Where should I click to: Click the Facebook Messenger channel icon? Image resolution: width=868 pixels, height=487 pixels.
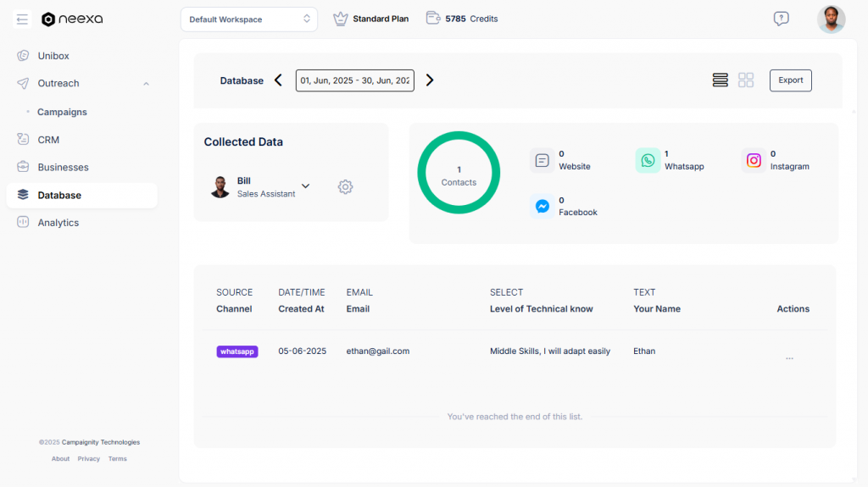(542, 206)
